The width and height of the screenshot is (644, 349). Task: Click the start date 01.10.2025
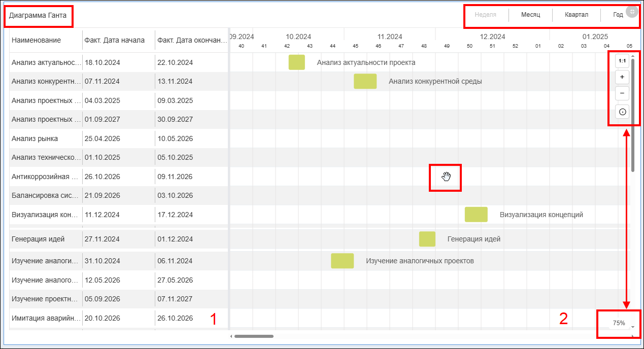tap(103, 157)
